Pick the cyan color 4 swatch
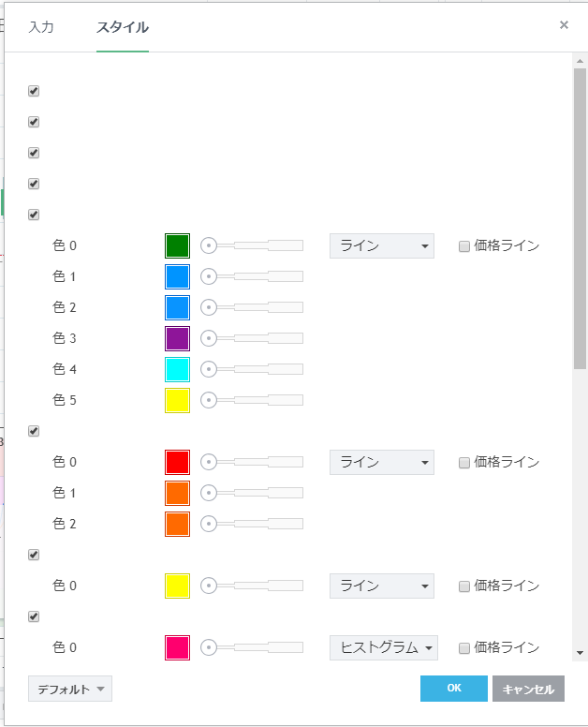588x727 pixels. tap(177, 369)
